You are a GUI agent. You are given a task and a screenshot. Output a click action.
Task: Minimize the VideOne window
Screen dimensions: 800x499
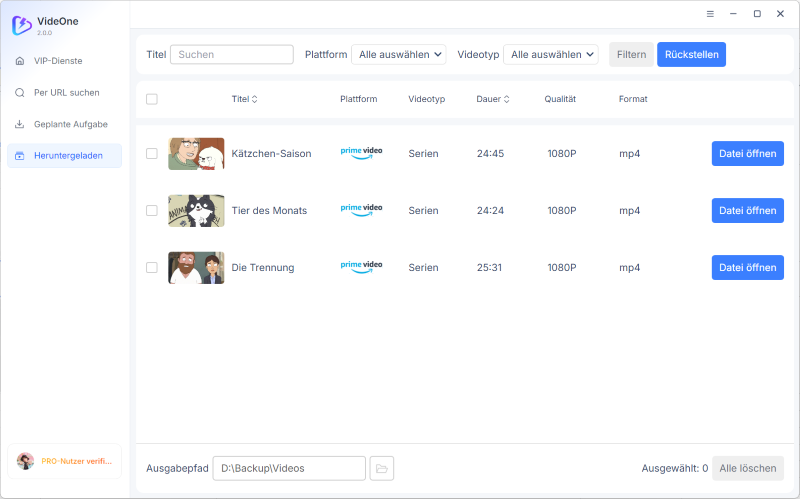(733, 14)
